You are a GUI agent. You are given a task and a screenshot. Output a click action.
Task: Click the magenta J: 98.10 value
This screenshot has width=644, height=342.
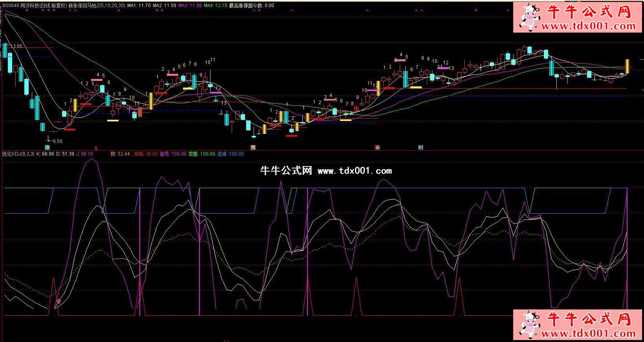click(x=84, y=154)
